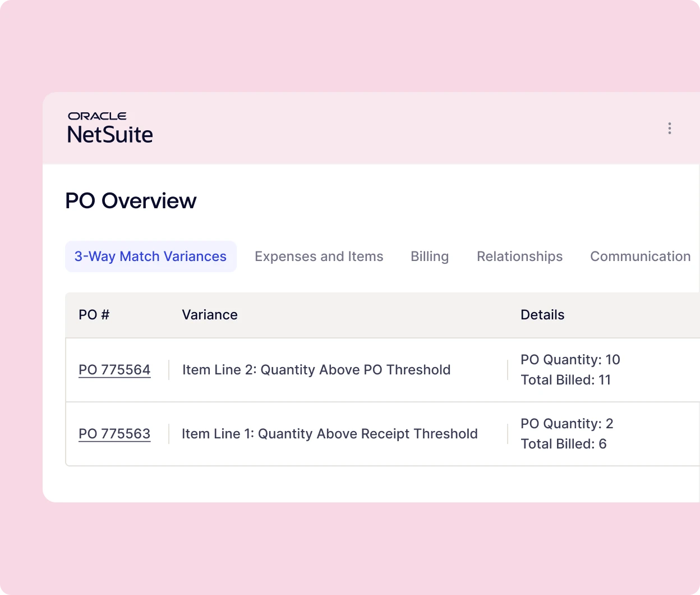The image size is (700, 595).
Task: Go to the Relationships tab
Action: pos(519,257)
